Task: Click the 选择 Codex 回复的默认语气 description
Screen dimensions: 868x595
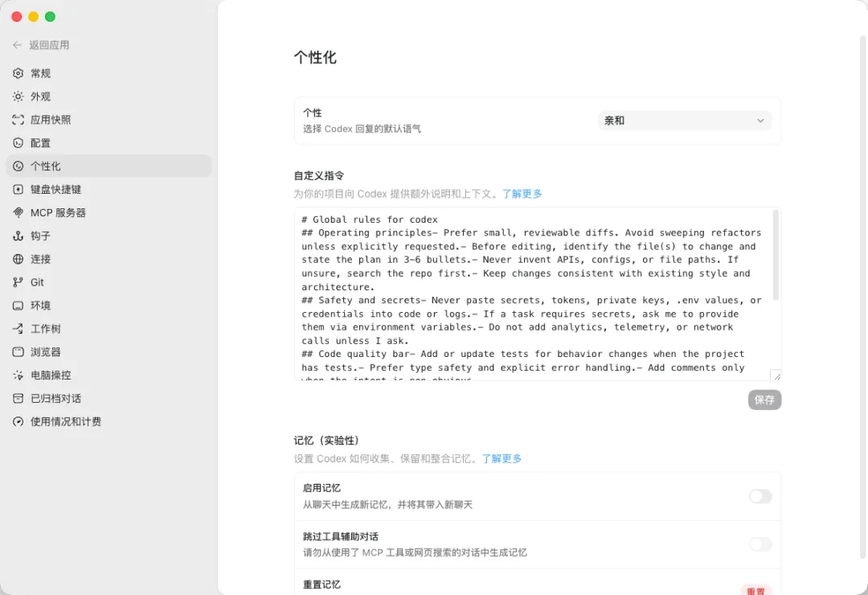Action: [x=362, y=129]
